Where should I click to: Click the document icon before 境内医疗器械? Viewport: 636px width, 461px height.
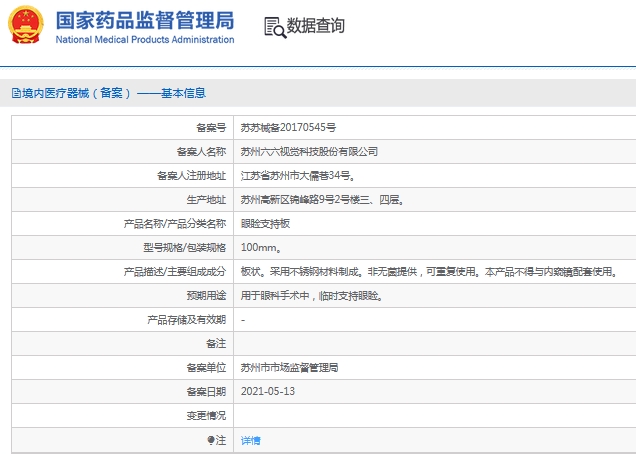click(x=16, y=93)
